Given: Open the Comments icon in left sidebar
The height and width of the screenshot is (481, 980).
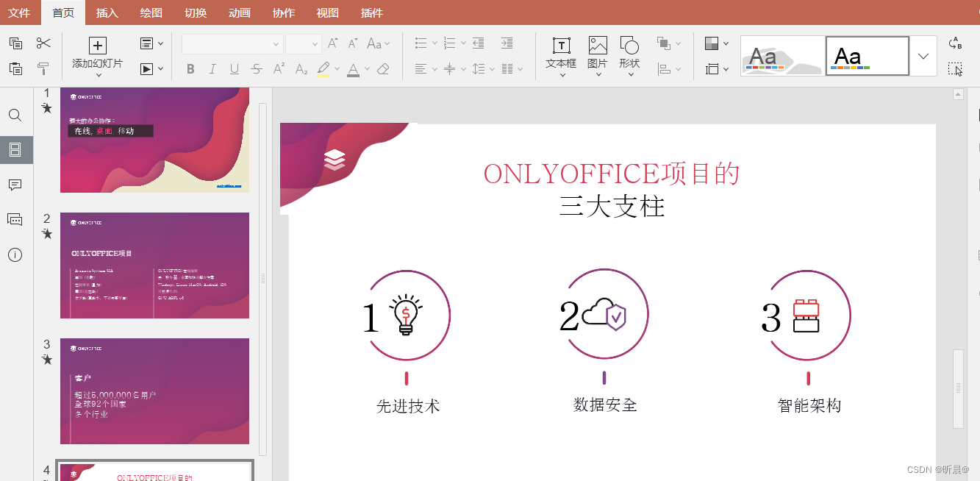Looking at the screenshot, I should [x=15, y=185].
